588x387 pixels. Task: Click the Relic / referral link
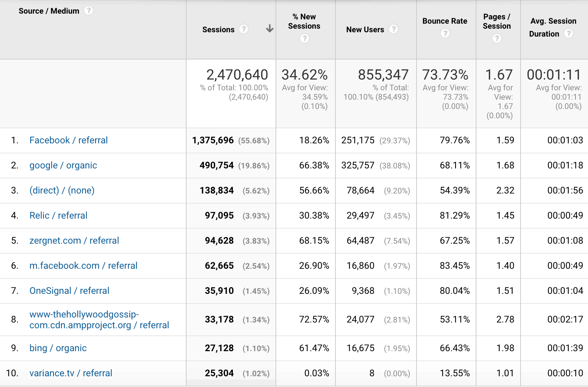pos(58,215)
